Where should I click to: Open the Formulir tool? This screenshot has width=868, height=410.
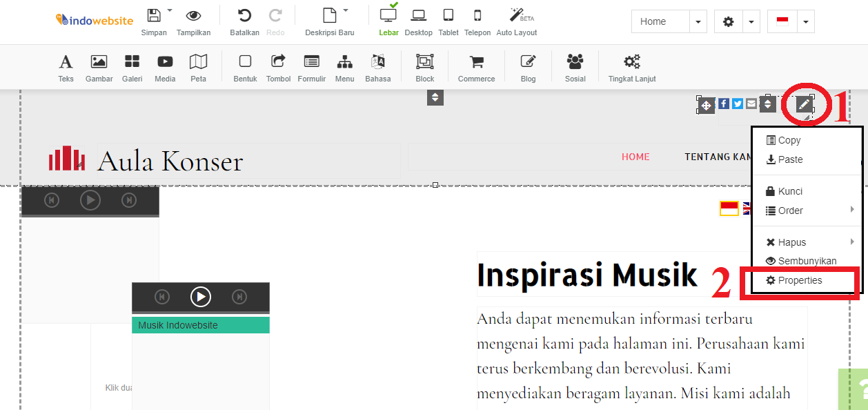pyautogui.click(x=311, y=67)
